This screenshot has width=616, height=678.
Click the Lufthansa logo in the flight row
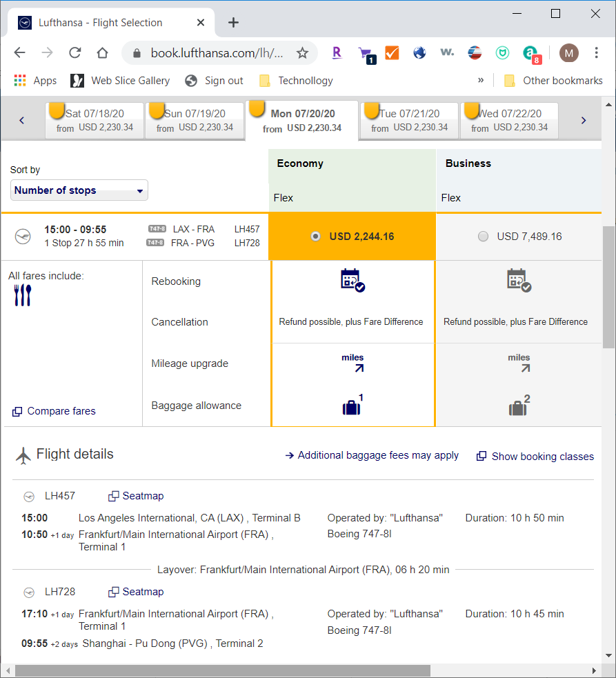coord(23,237)
